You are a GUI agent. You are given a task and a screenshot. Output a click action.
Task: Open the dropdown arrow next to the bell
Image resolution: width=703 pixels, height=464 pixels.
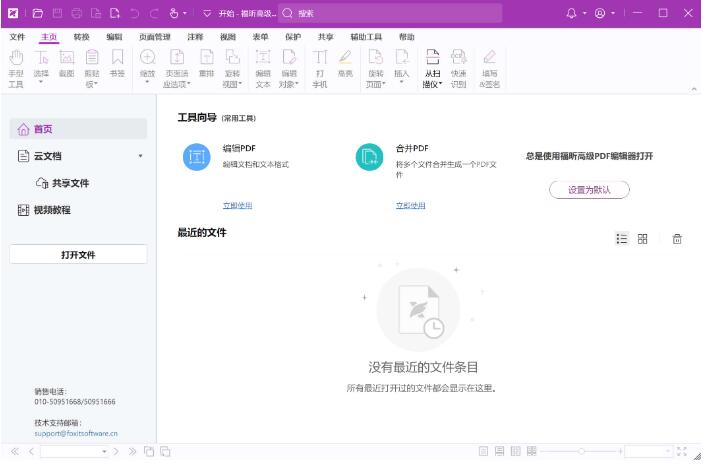tap(584, 13)
